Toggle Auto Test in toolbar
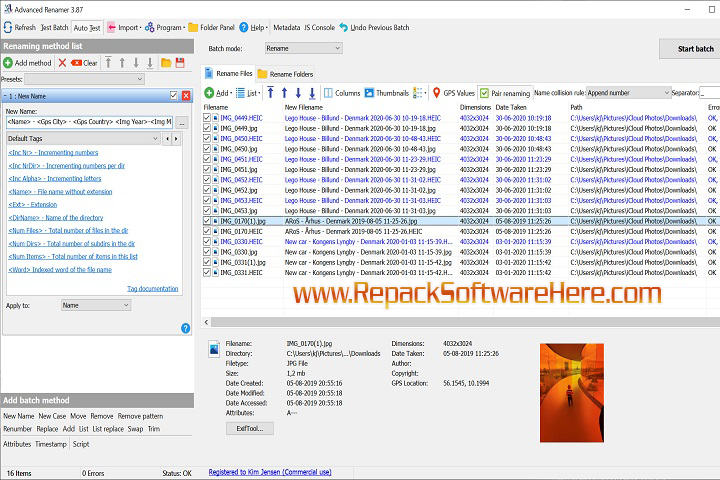 (87, 28)
